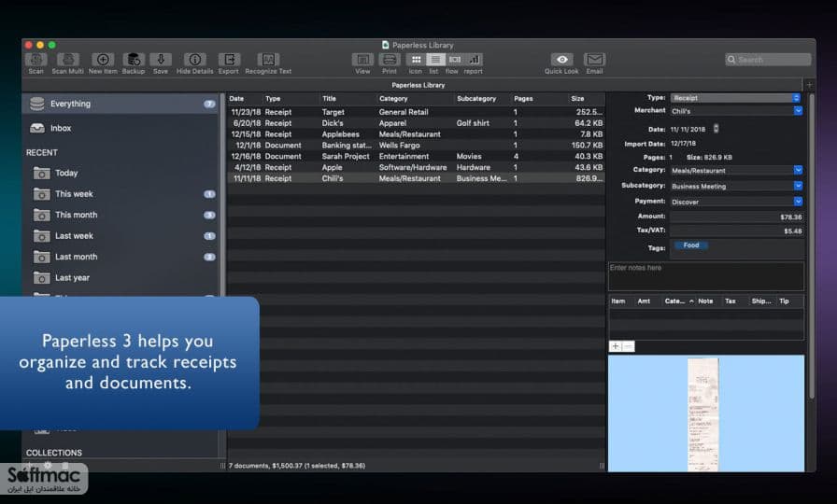Screen dimensions: 837x504
Task: Open the Merchant dropdown showing Chili's
Action: tap(736, 111)
